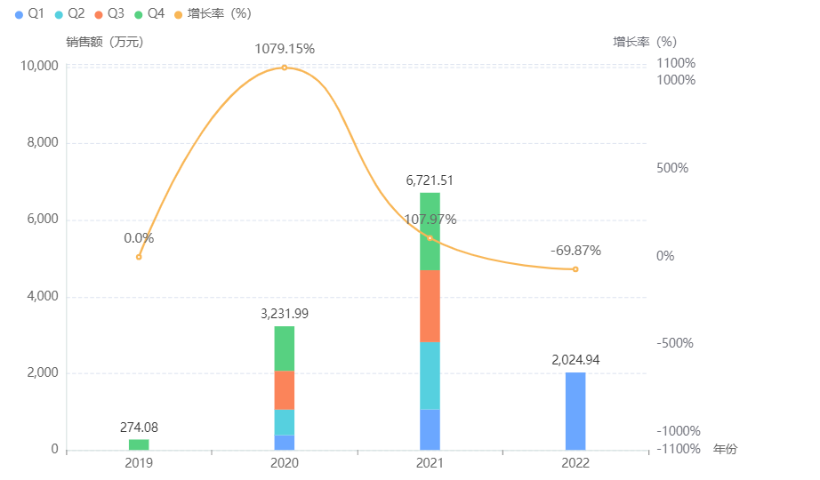Screen dimensions: 820x480
Task: Click the 0.0% growth point for 2019
Action: (139, 257)
